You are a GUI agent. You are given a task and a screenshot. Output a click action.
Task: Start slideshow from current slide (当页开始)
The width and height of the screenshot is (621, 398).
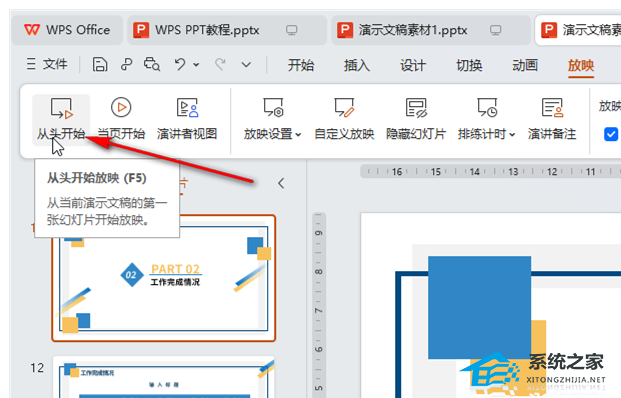[121, 119]
